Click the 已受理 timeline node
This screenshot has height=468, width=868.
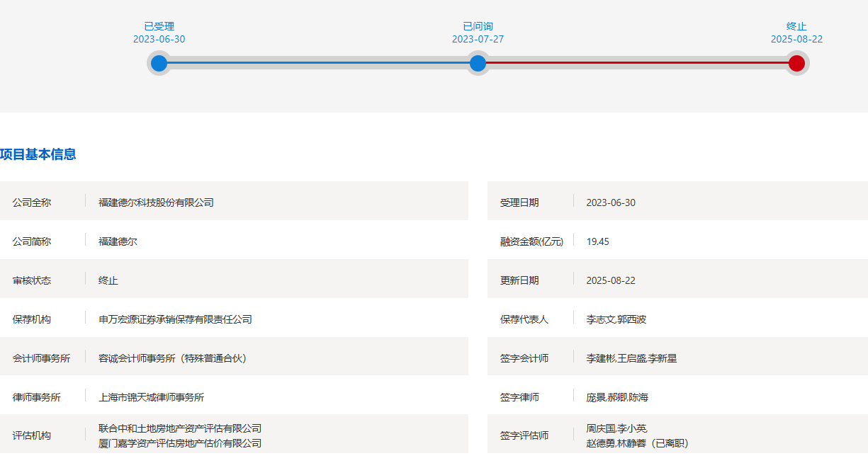coord(159,63)
